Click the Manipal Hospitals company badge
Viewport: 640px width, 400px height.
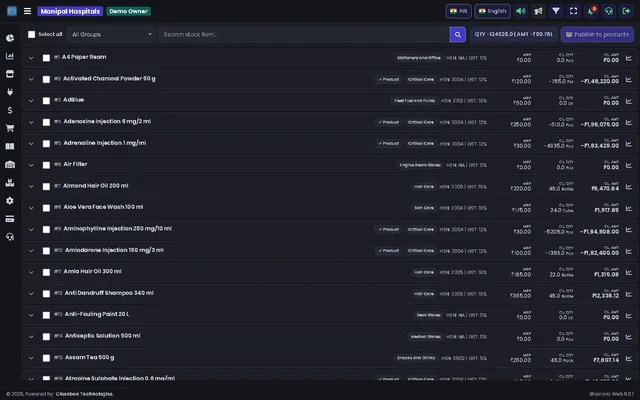click(70, 11)
